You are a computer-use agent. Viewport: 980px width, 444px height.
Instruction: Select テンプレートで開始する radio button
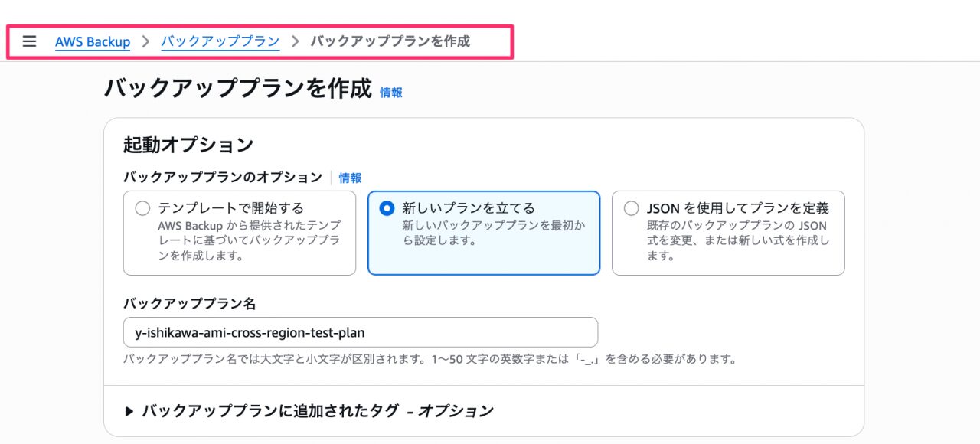[142, 208]
